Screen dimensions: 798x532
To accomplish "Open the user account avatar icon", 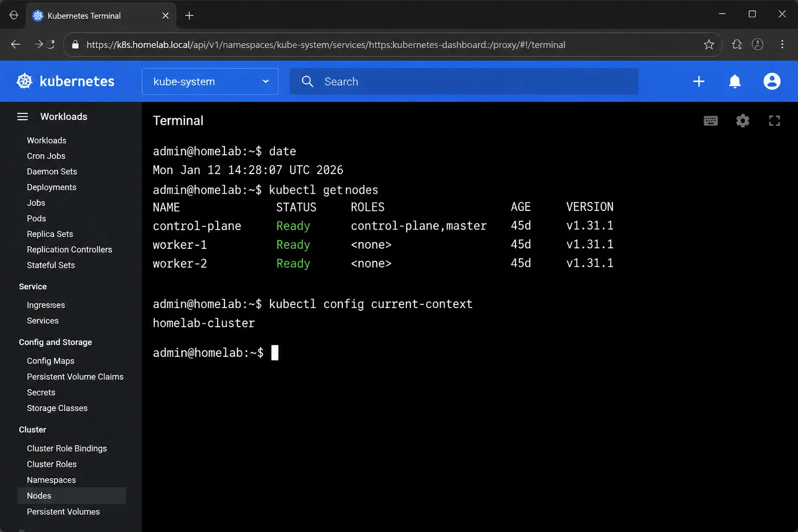I will pos(772,81).
